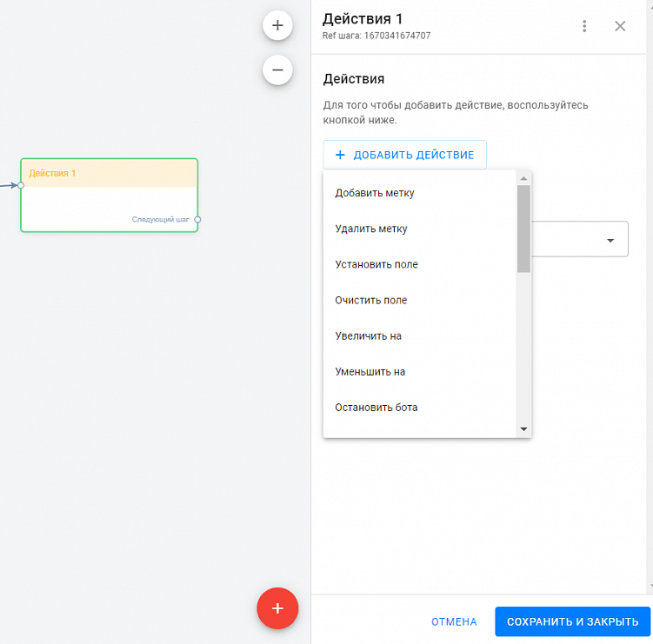
Task: Pick Остановить бота action
Action: tap(376, 408)
